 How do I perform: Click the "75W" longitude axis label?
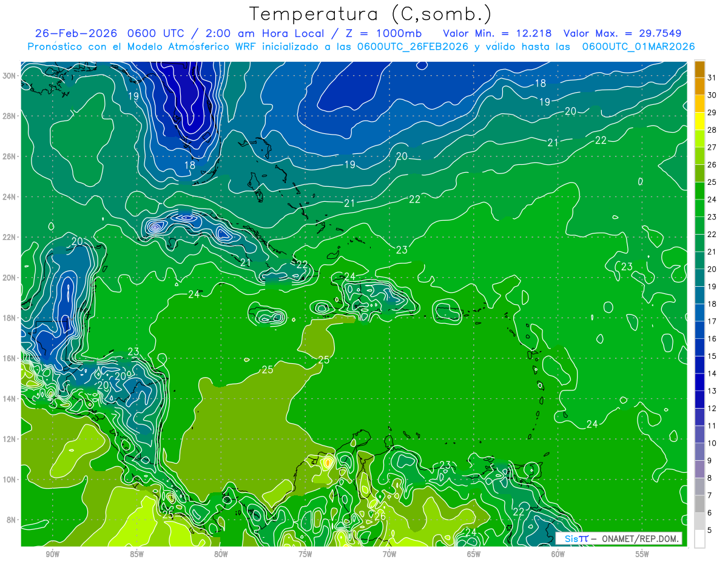coord(305,554)
